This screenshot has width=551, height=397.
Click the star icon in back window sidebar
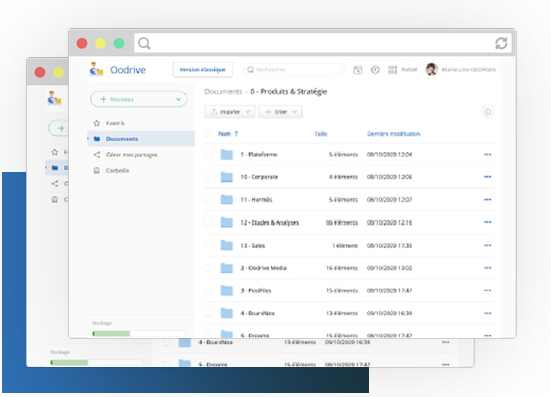pos(54,152)
